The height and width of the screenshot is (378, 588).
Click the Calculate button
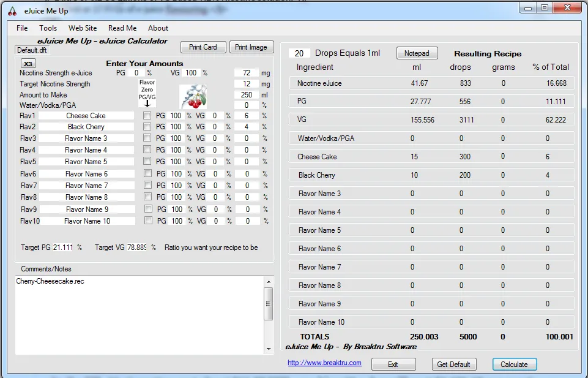[x=514, y=364]
